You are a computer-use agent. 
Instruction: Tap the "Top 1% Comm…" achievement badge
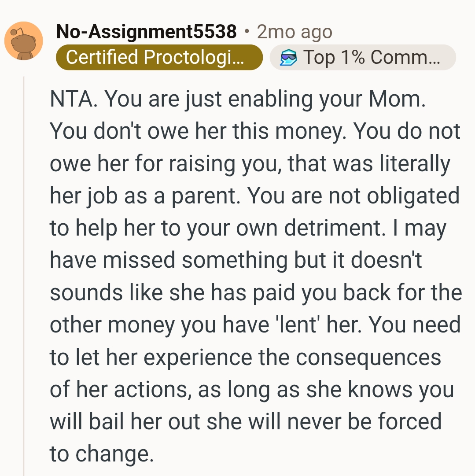pos(362,57)
